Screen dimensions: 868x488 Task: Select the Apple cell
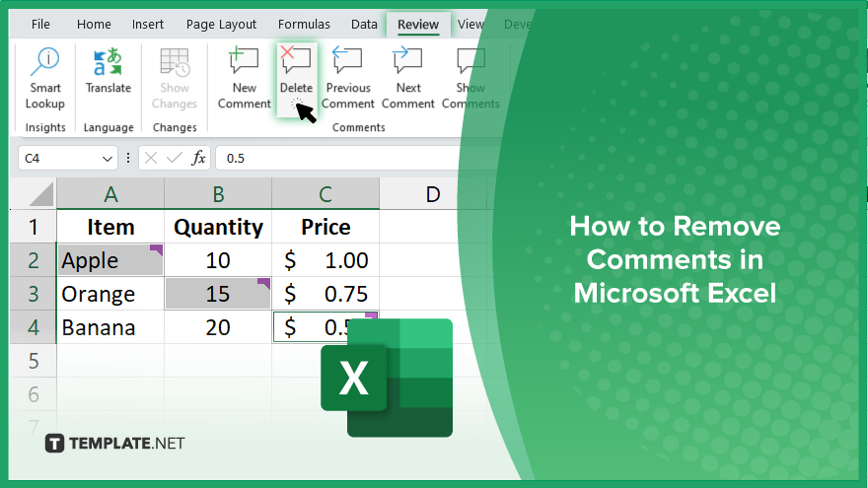coord(110,260)
